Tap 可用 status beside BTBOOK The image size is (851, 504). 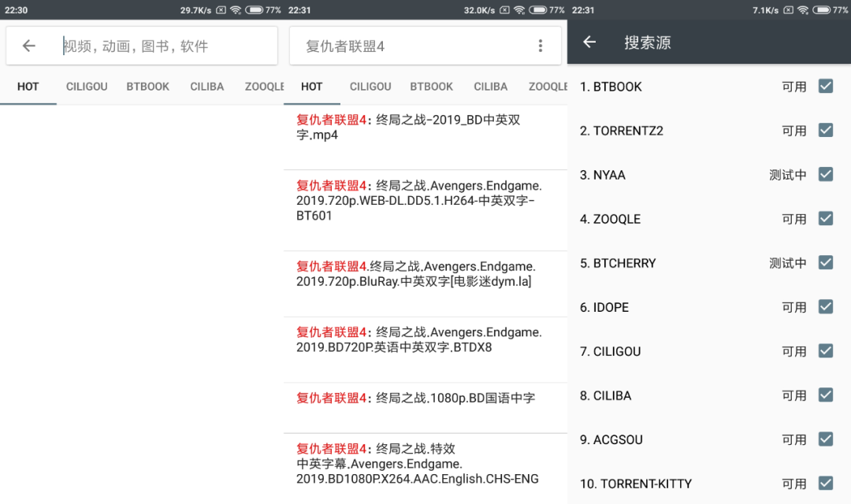coord(794,87)
